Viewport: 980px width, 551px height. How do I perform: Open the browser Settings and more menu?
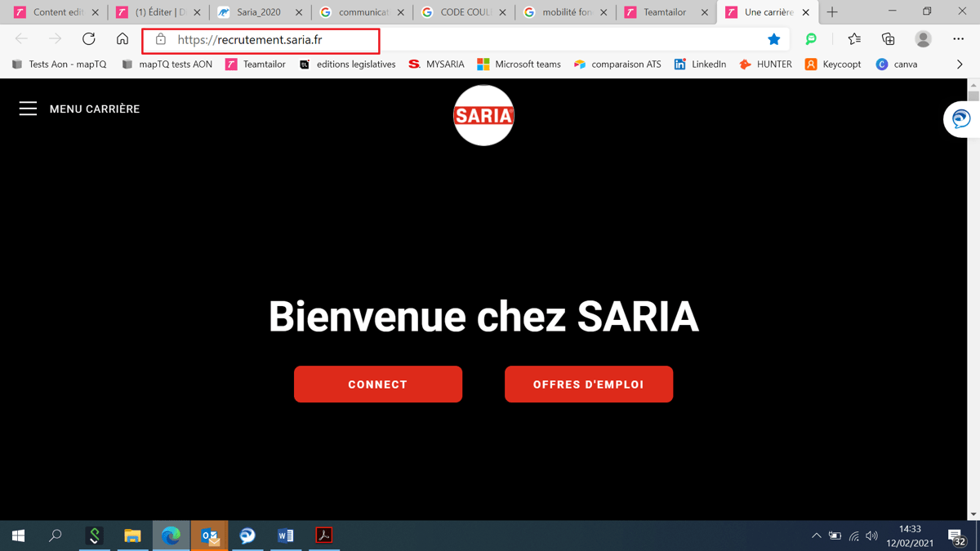[x=958, y=39]
